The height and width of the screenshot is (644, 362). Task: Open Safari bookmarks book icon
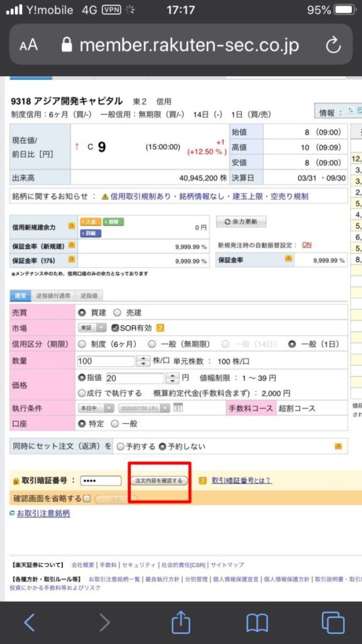(257, 623)
